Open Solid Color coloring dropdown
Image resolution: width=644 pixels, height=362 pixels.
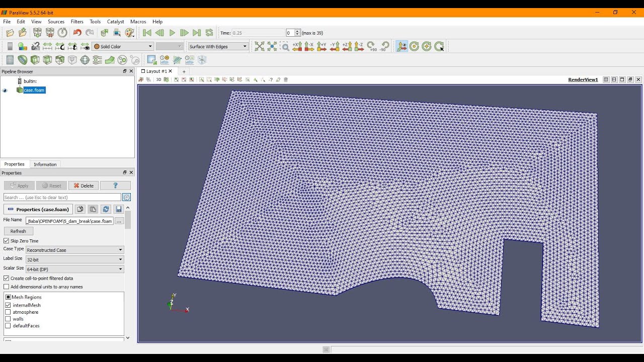pyautogui.click(x=123, y=46)
